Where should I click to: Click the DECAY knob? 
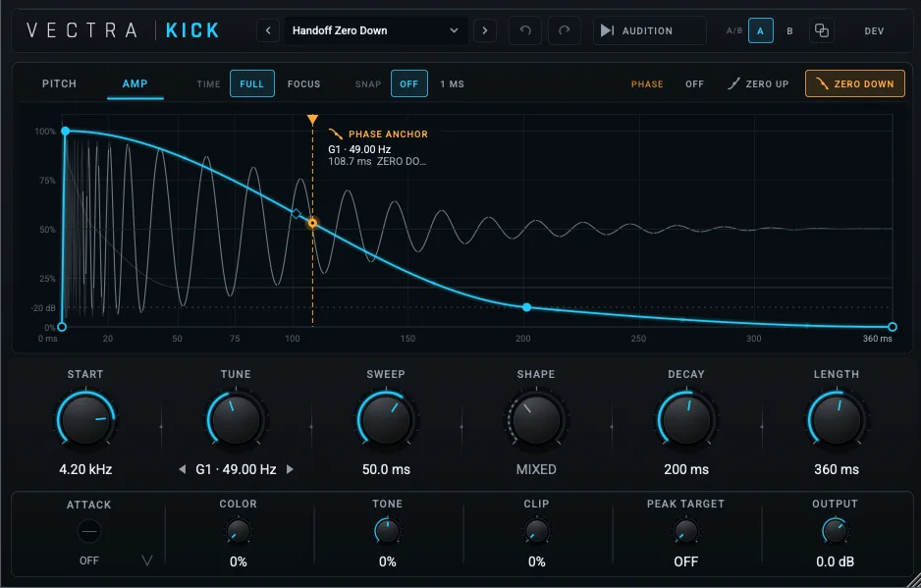click(x=686, y=419)
